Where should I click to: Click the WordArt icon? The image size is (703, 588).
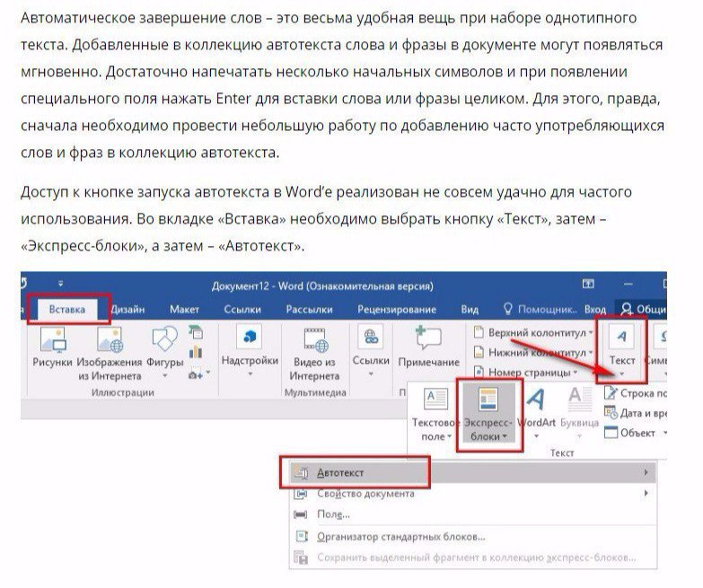click(x=538, y=399)
